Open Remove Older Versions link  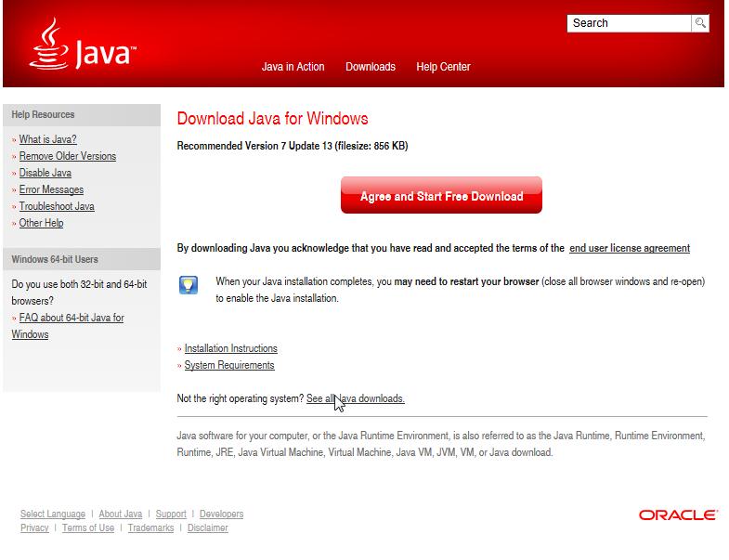point(68,156)
